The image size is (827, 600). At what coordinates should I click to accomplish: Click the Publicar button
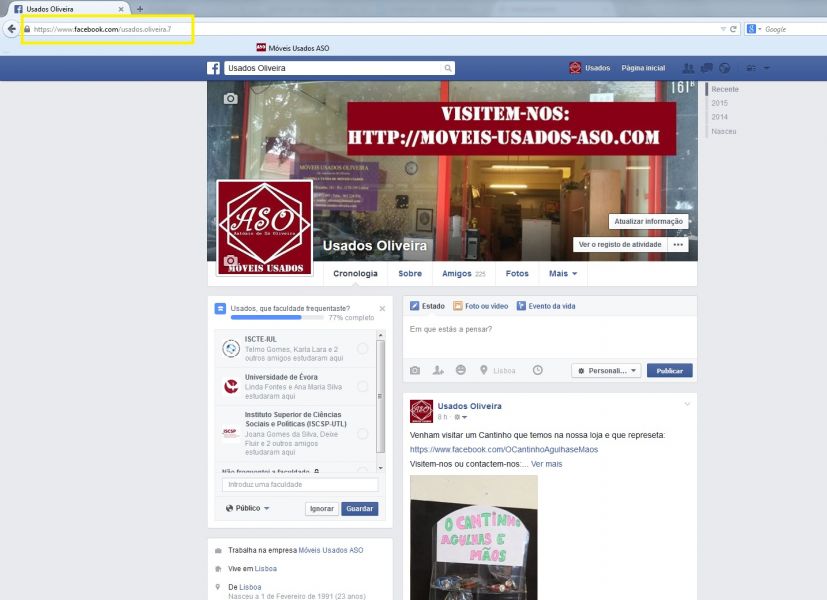(x=669, y=370)
